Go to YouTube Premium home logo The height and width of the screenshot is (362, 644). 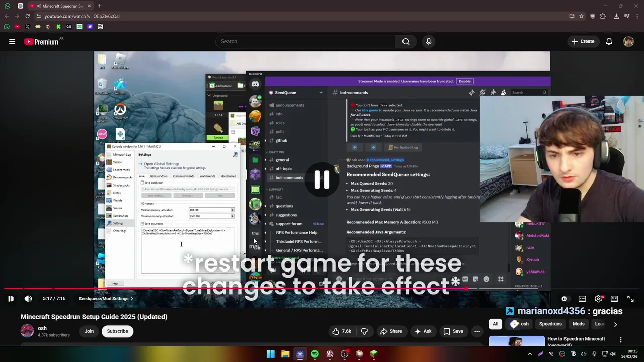tap(41, 42)
